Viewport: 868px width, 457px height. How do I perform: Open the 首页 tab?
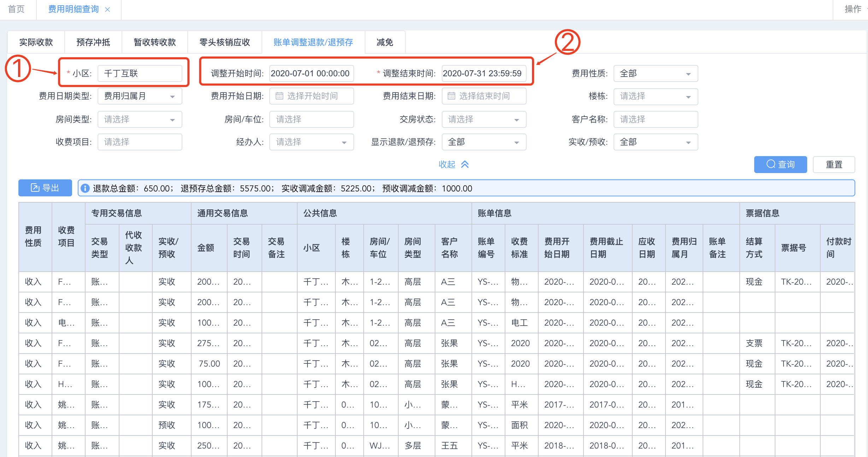pyautogui.click(x=17, y=9)
